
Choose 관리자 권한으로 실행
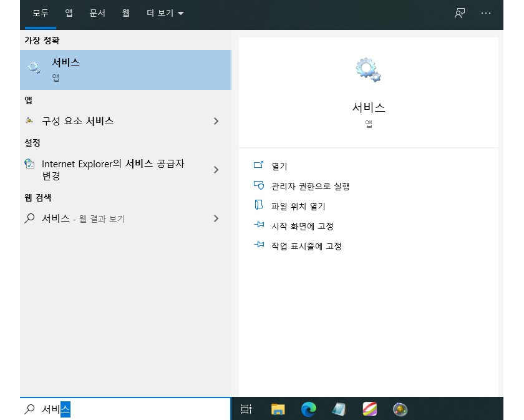[x=311, y=186]
